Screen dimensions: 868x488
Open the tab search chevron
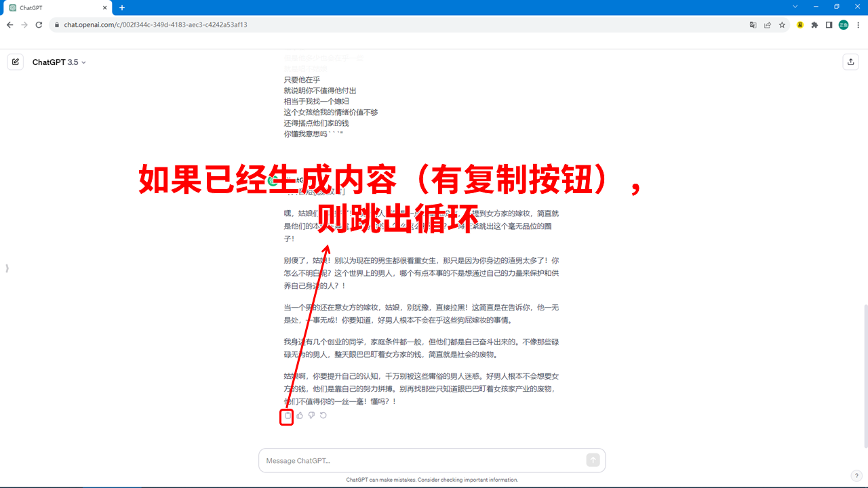[795, 7]
